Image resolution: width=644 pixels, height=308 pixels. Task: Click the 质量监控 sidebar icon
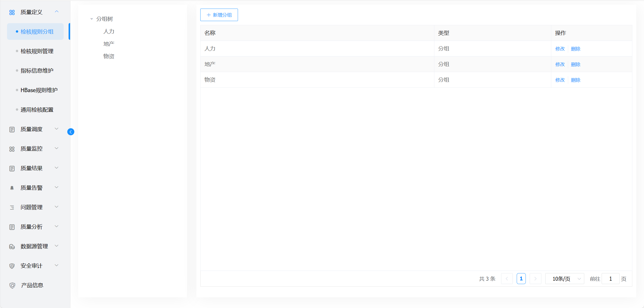[12, 149]
